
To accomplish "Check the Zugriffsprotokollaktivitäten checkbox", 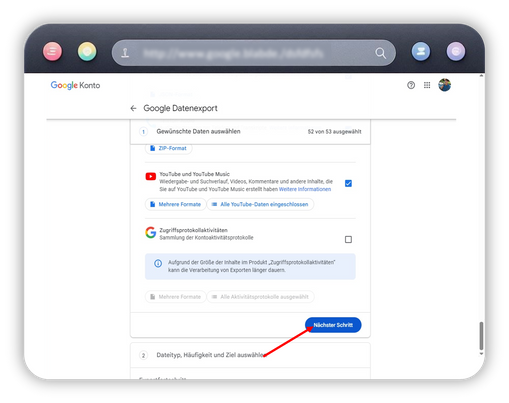I will click(348, 239).
